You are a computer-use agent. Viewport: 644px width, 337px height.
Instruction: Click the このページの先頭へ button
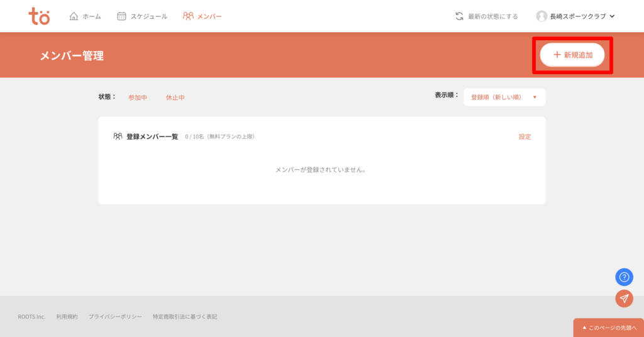609,328
